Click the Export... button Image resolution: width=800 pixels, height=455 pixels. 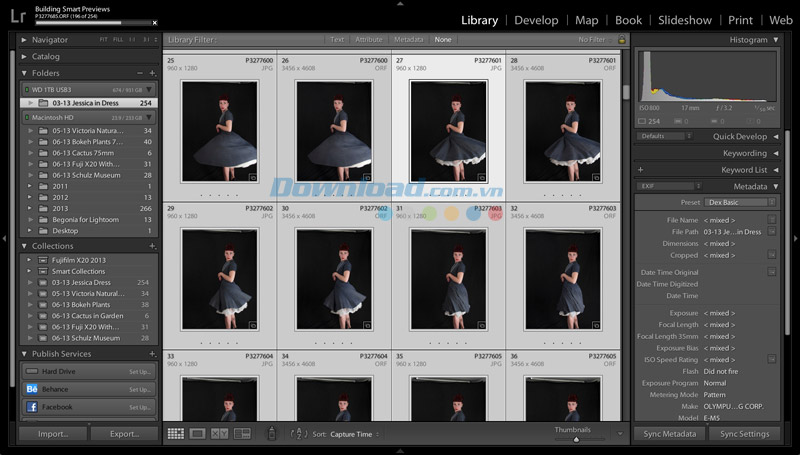pos(124,434)
